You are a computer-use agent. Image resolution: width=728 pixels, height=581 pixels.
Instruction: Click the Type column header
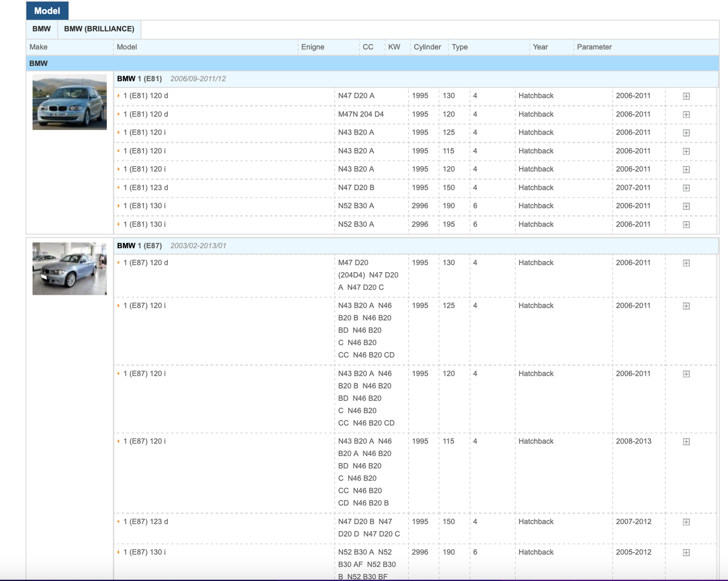click(x=459, y=47)
